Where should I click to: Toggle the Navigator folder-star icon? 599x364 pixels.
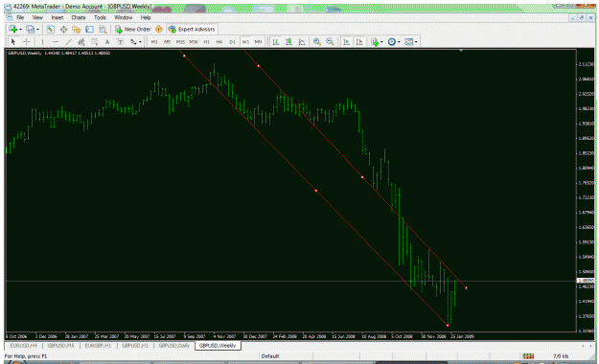tap(77, 30)
